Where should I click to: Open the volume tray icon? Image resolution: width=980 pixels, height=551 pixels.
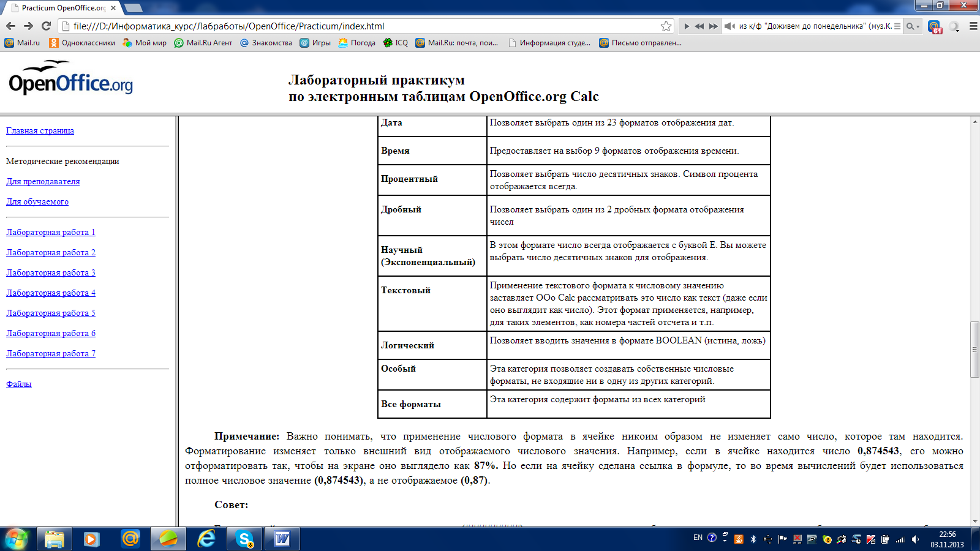click(x=915, y=539)
